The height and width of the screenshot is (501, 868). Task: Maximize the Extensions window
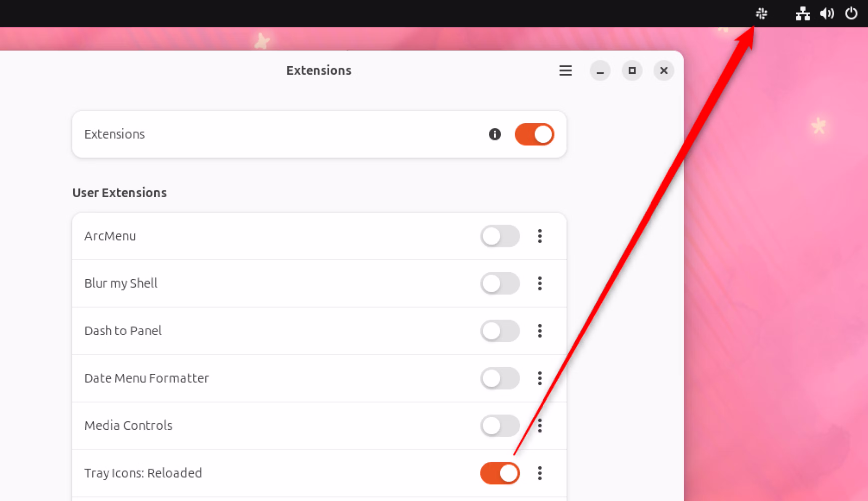click(632, 71)
